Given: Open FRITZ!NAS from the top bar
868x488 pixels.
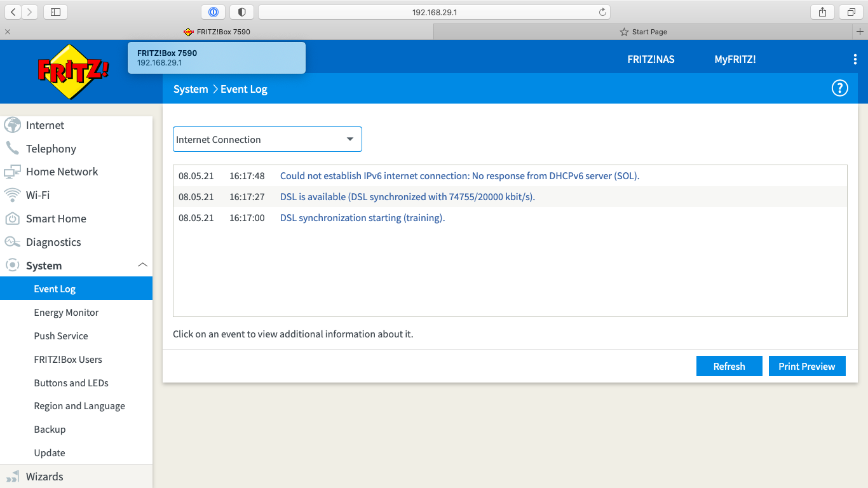Looking at the screenshot, I should pos(651,59).
